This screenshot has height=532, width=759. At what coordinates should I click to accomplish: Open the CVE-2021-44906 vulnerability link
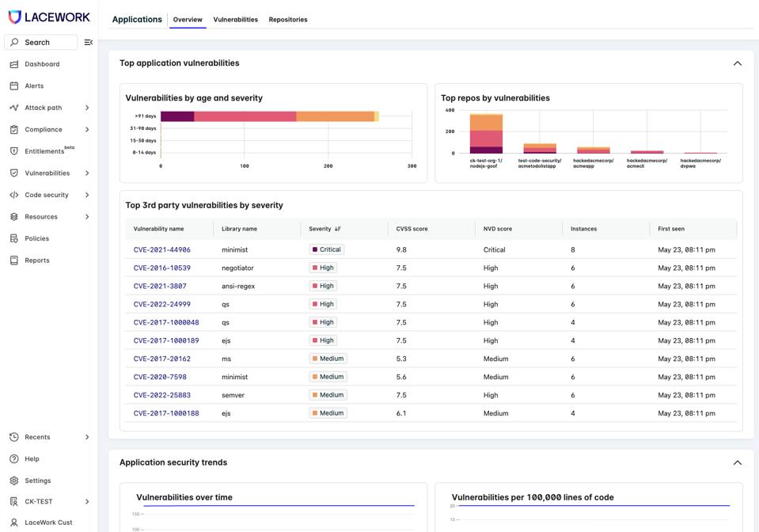(x=161, y=249)
